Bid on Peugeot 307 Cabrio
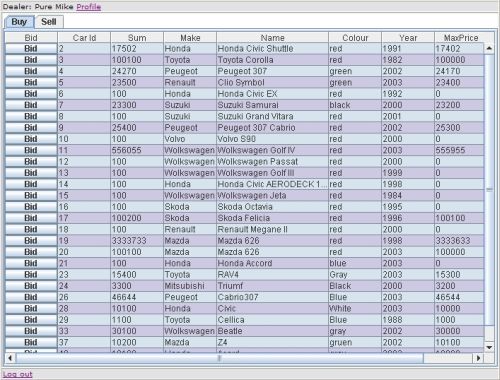 pyautogui.click(x=31, y=128)
